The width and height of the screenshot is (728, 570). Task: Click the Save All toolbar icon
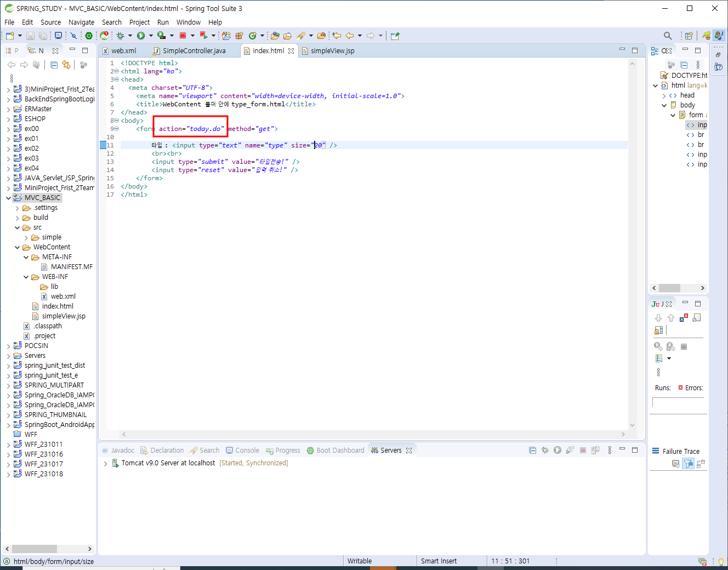tap(42, 36)
